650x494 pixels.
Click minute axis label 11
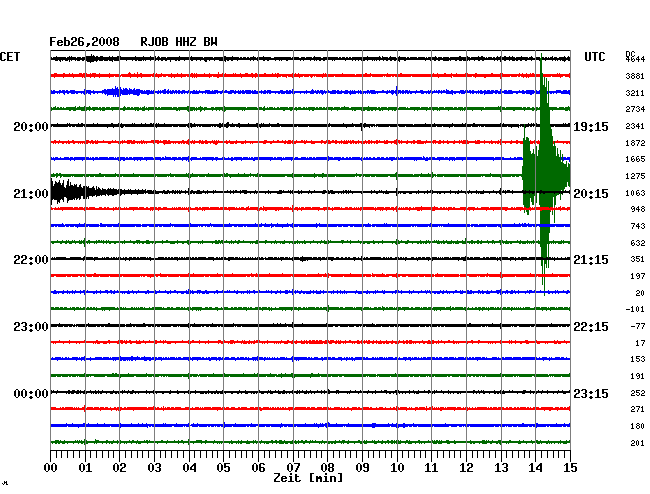point(432,467)
